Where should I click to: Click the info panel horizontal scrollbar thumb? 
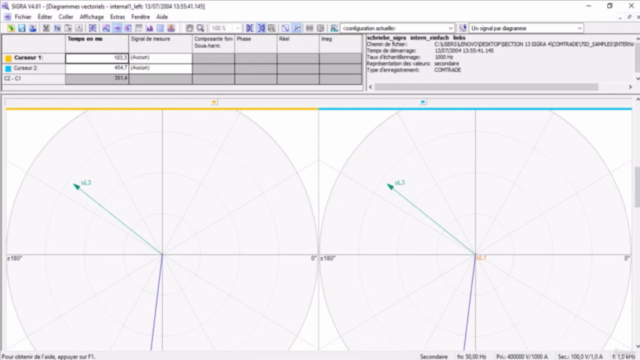(487, 87)
